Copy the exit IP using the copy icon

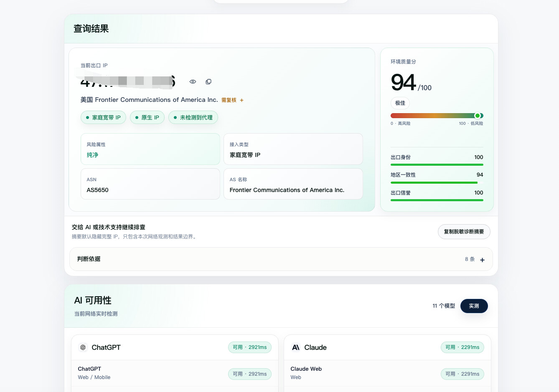click(208, 82)
